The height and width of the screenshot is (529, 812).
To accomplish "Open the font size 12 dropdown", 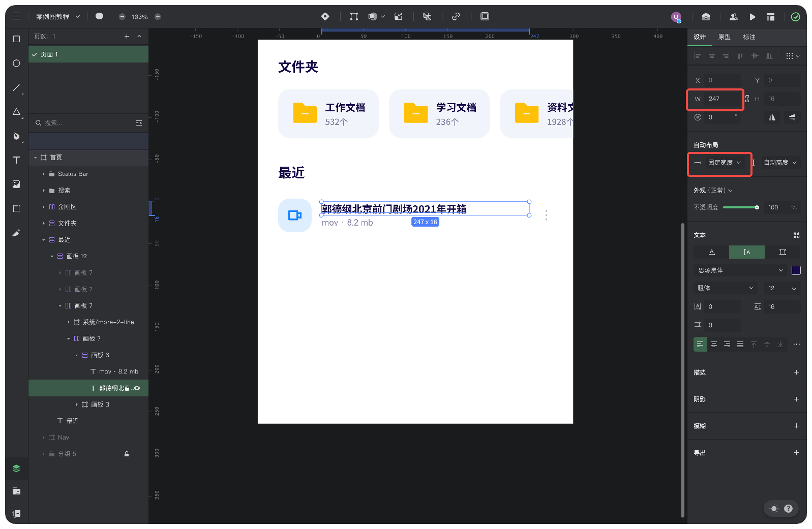I will click(x=782, y=288).
